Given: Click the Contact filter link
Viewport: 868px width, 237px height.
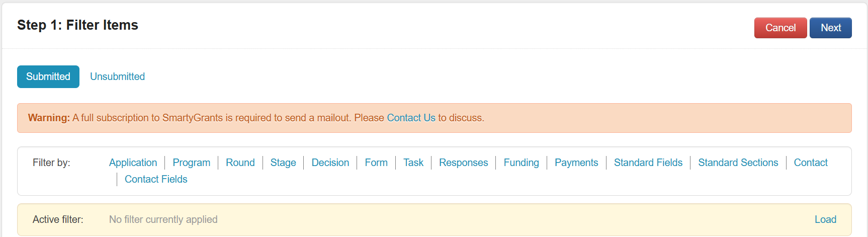Looking at the screenshot, I should point(810,163).
